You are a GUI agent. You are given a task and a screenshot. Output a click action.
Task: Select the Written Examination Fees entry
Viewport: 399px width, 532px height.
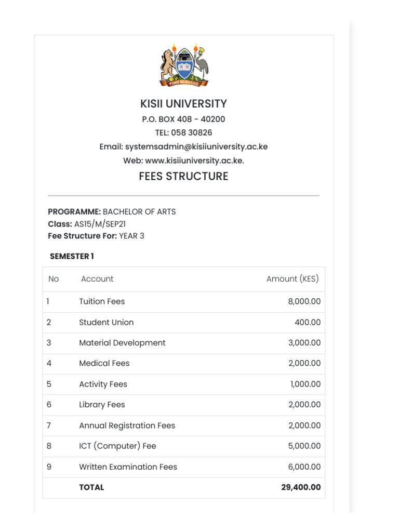[128, 467]
